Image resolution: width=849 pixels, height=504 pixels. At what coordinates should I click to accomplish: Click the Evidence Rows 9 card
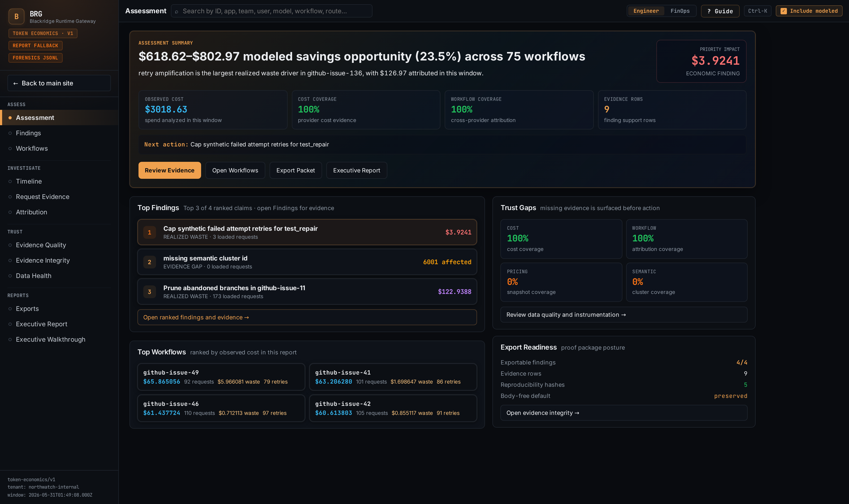pyautogui.click(x=672, y=110)
